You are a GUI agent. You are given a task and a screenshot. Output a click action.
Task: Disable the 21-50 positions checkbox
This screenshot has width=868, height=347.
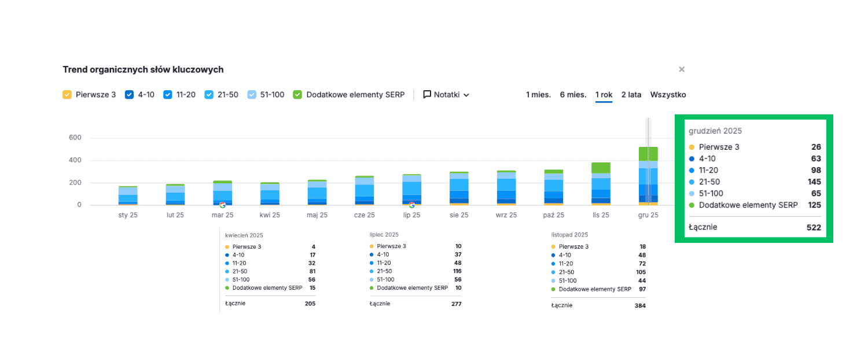(209, 95)
